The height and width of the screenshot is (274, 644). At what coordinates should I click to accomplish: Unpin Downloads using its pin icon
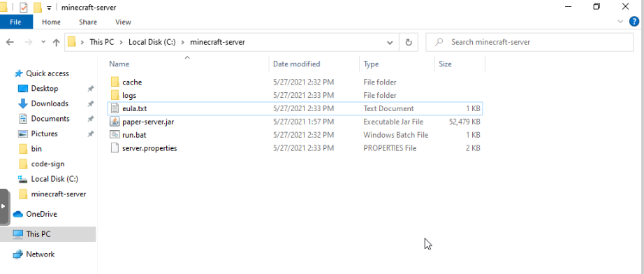[91, 103]
